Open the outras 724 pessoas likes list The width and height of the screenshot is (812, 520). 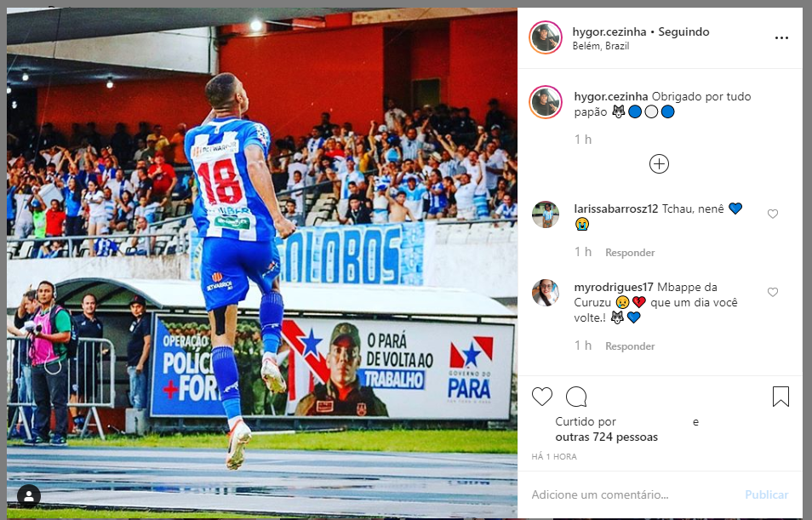[606, 437]
